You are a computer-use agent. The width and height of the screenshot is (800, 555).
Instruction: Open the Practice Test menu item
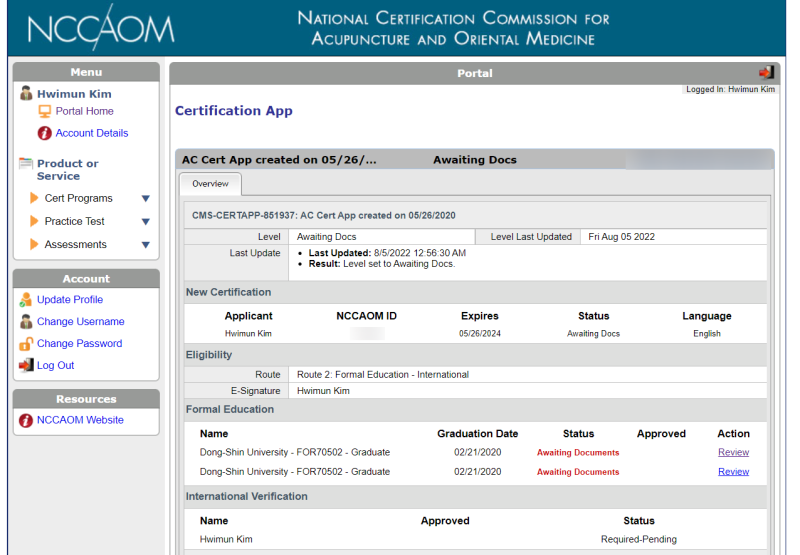tap(74, 222)
